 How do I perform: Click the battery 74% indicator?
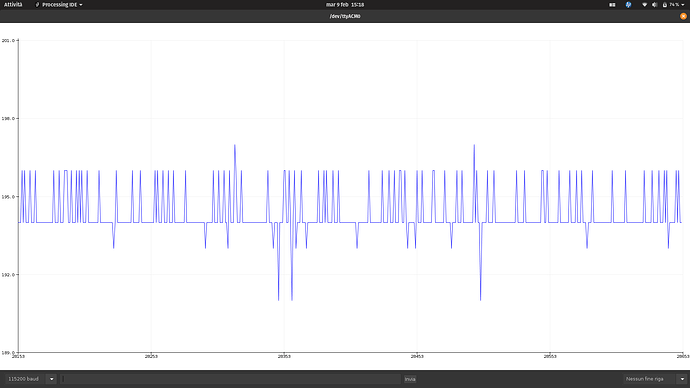click(671, 4)
